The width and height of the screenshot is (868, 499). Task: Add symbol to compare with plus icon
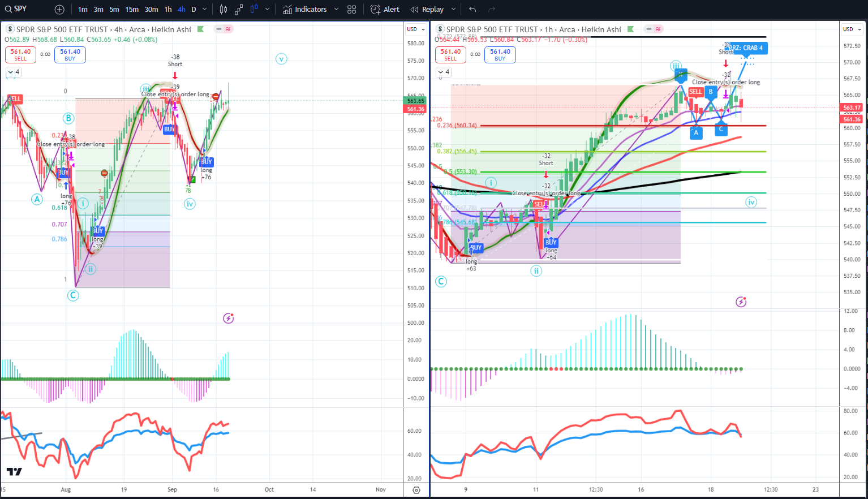click(x=59, y=10)
